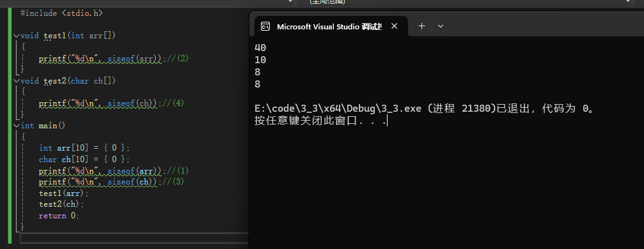Screen dimensions: 644x249
Task: Click the int arr[10] = { 0 }; line
Action: [x=84, y=148]
